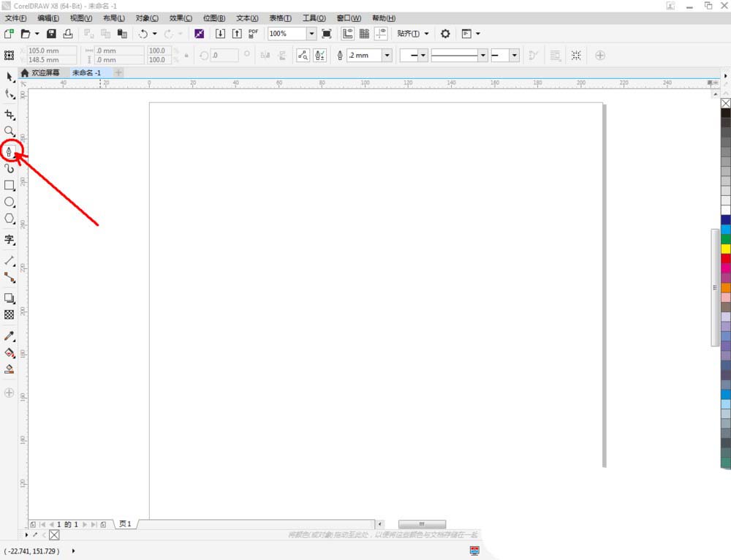Select the Crop tool
The image size is (731, 560).
10,115
